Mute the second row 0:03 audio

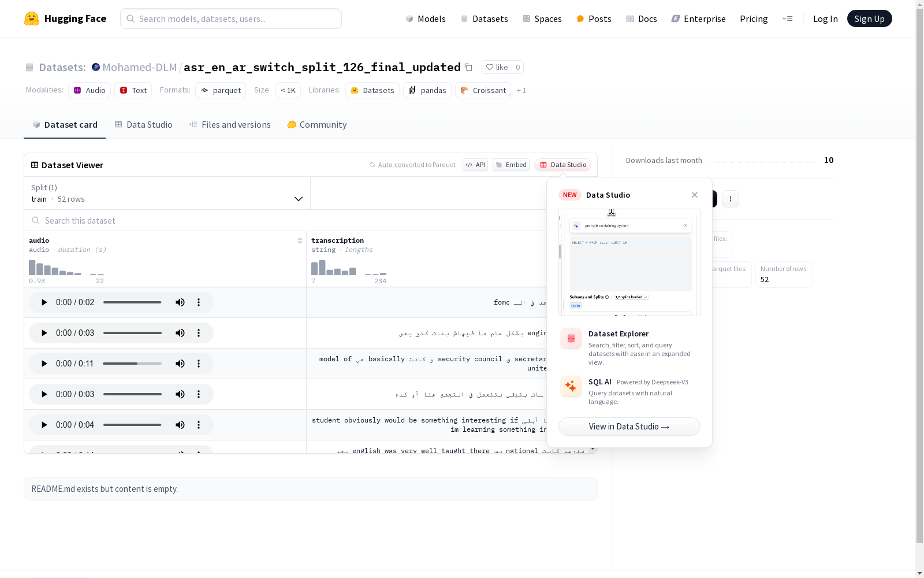pyautogui.click(x=180, y=333)
